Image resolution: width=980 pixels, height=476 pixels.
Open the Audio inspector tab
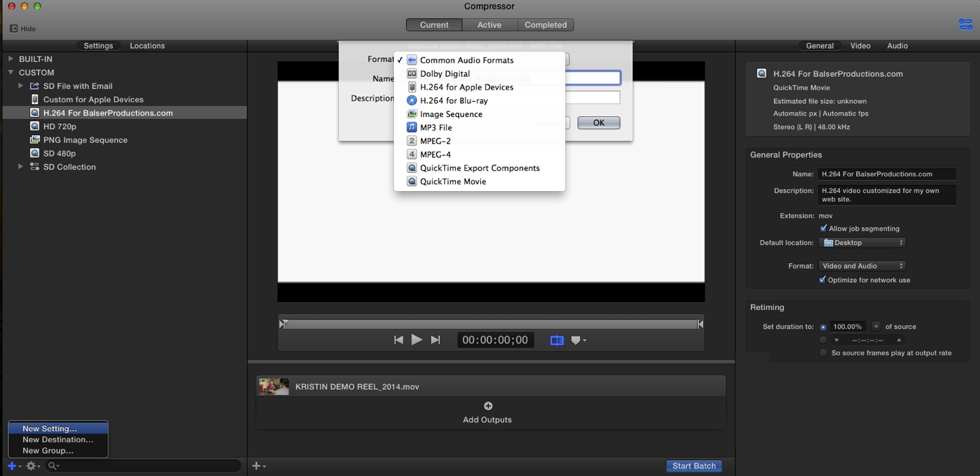pos(897,46)
